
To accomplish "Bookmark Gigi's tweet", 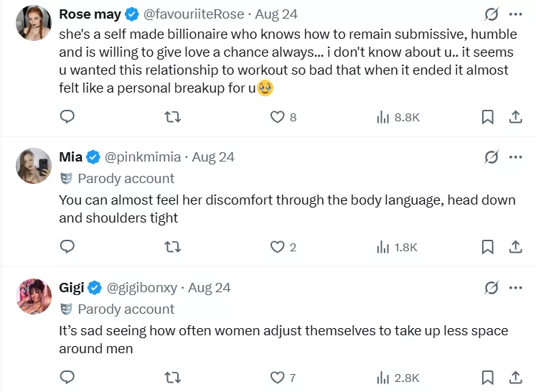I will pos(487,378).
